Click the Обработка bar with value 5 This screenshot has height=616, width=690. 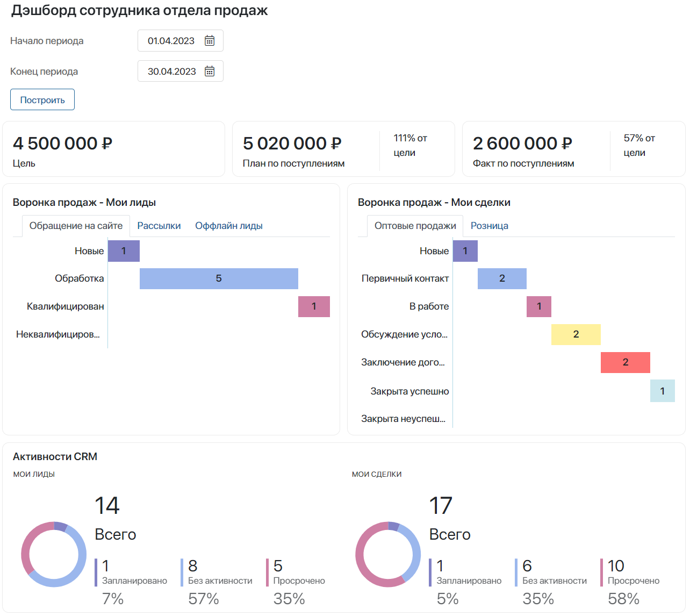click(x=219, y=278)
